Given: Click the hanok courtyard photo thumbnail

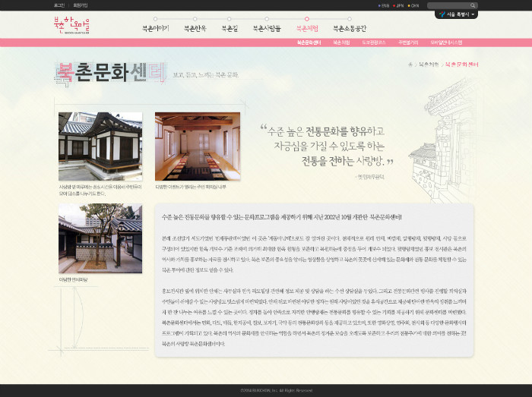Looking at the screenshot, I should click(x=100, y=147).
